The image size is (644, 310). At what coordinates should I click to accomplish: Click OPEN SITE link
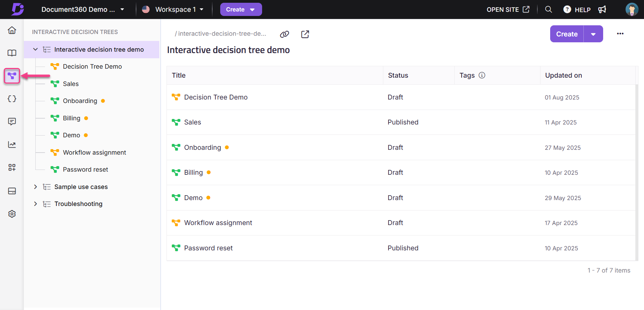[508, 9]
